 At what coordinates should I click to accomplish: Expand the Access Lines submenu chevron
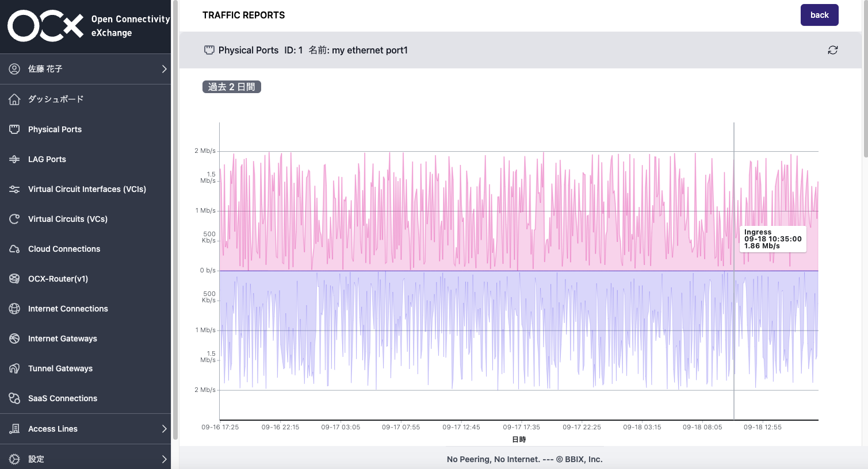point(164,429)
